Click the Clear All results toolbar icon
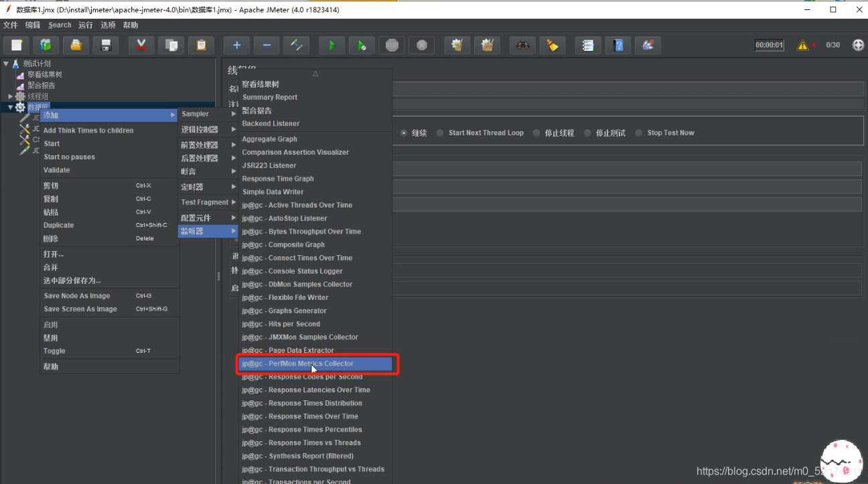The width and height of the screenshot is (868, 484). pos(488,45)
